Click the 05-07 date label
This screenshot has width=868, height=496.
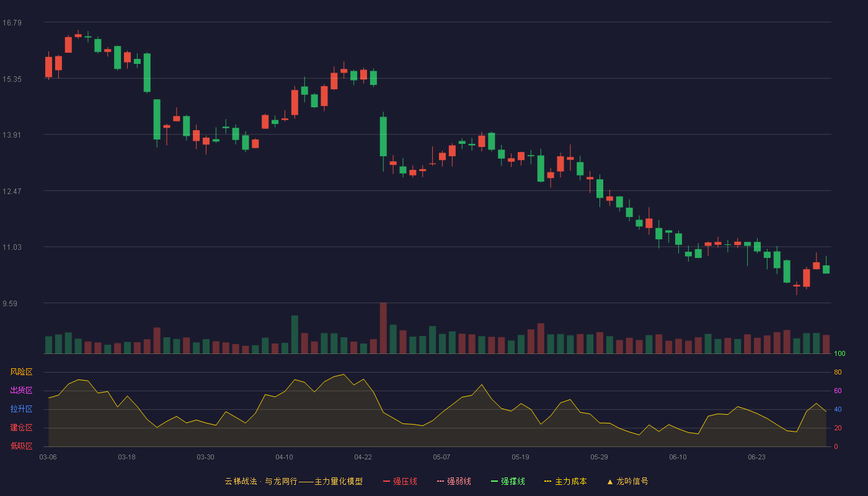441,457
